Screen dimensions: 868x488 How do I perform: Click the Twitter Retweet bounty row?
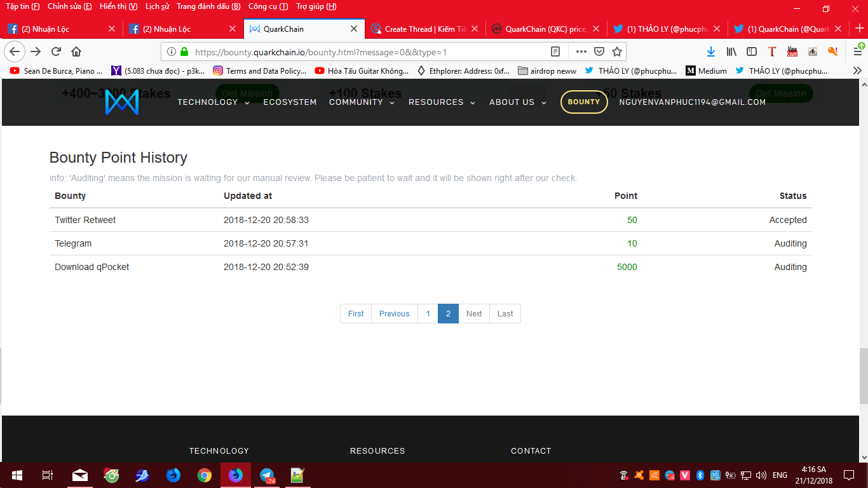pos(431,220)
